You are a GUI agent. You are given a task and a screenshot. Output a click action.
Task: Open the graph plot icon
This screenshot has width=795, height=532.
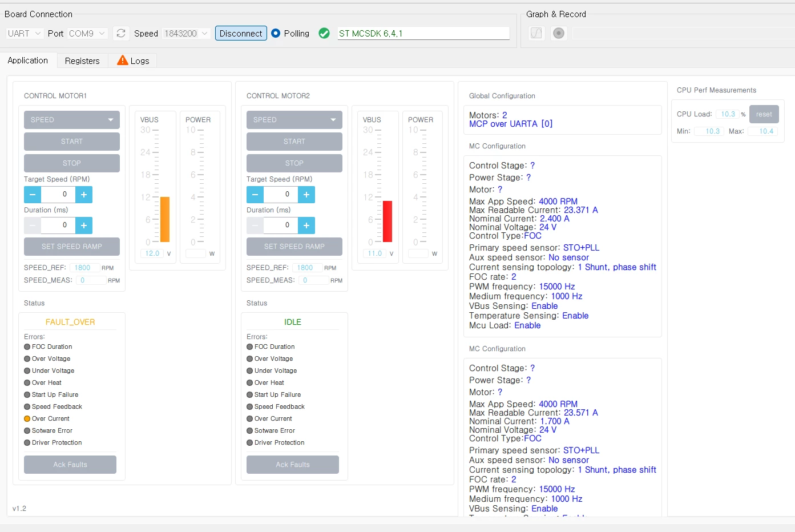[536, 33]
